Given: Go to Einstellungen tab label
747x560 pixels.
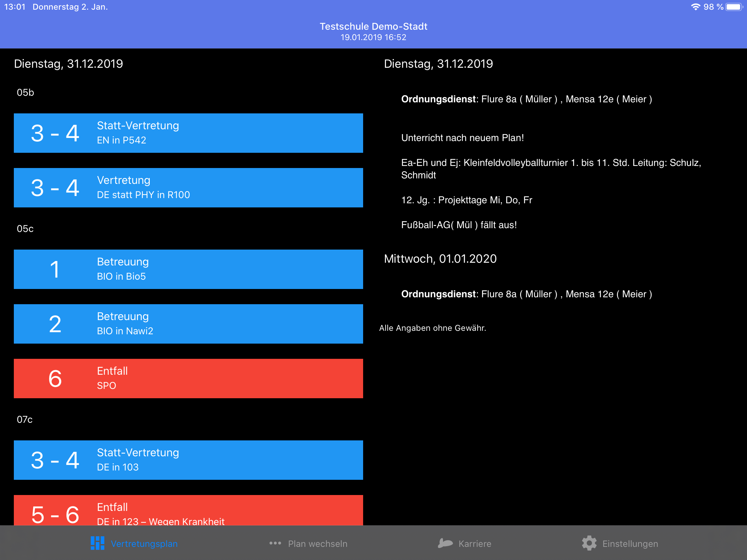Looking at the screenshot, I should click(630, 544).
